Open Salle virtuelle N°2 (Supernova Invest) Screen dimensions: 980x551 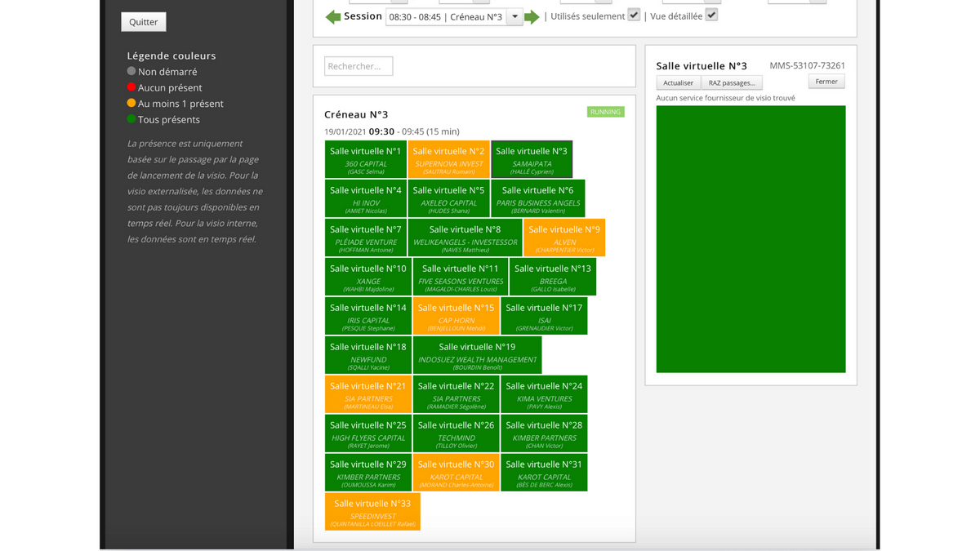coord(448,159)
